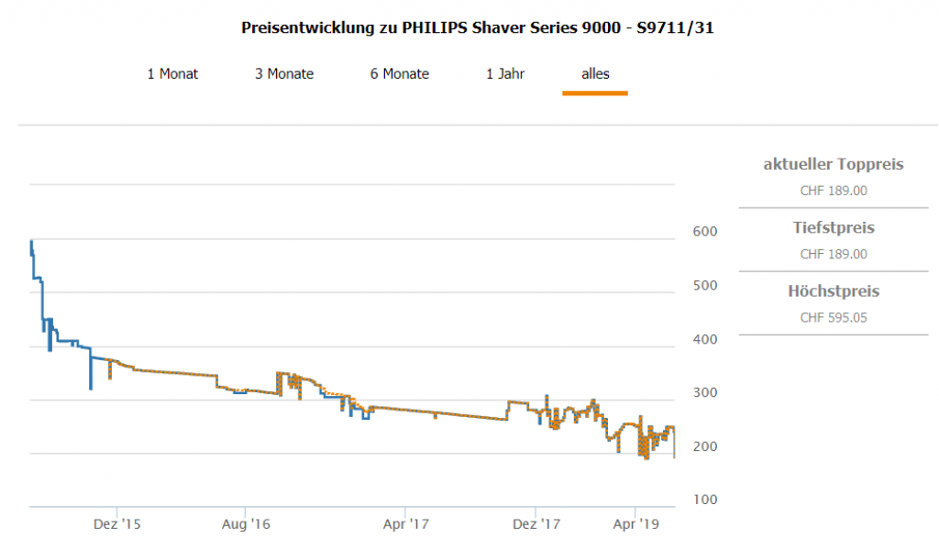Screen dimensions: 939x560
Task: Click the CHF 189.00 value under aktueller Toppreis
Action: click(834, 191)
